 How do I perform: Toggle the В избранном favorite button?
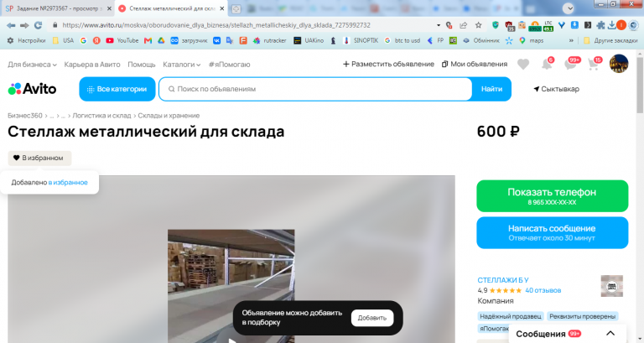click(x=39, y=159)
